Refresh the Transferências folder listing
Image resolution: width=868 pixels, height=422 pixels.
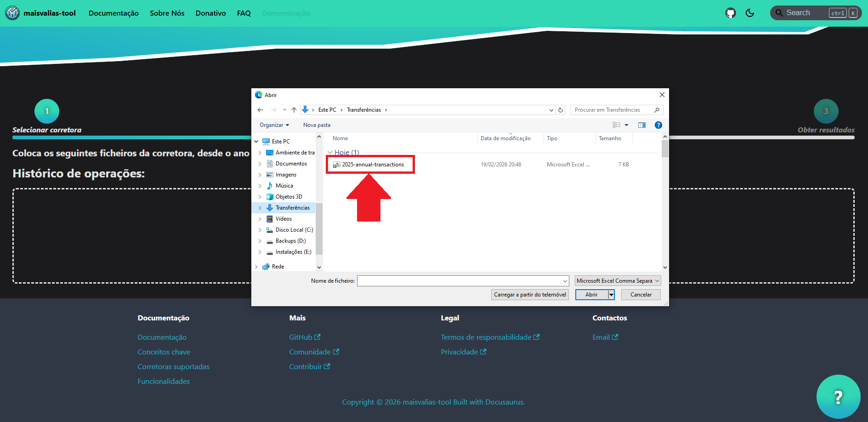coord(561,110)
